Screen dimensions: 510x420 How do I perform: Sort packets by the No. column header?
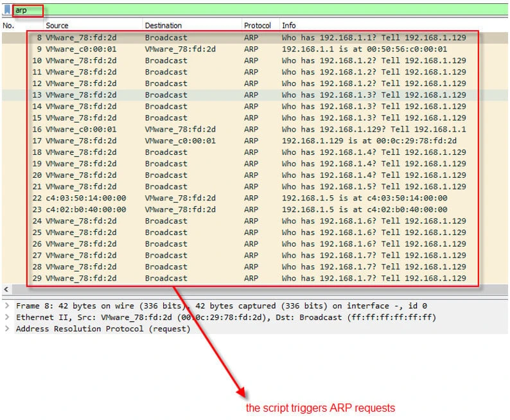[8, 26]
